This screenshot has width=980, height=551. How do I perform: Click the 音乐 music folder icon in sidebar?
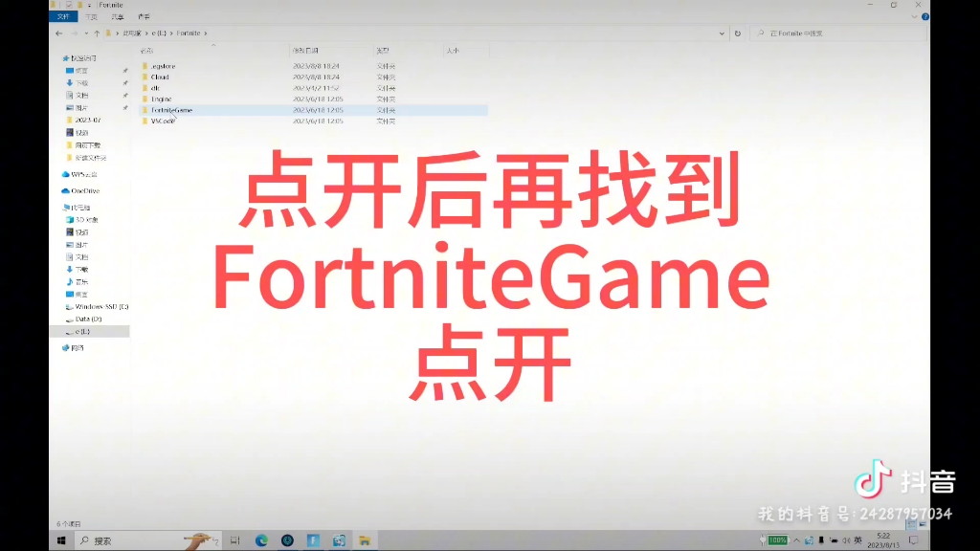tap(70, 282)
